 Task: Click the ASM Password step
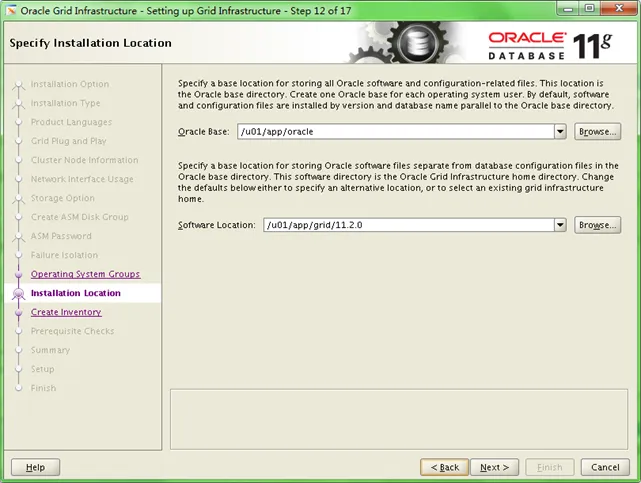[x=61, y=236]
